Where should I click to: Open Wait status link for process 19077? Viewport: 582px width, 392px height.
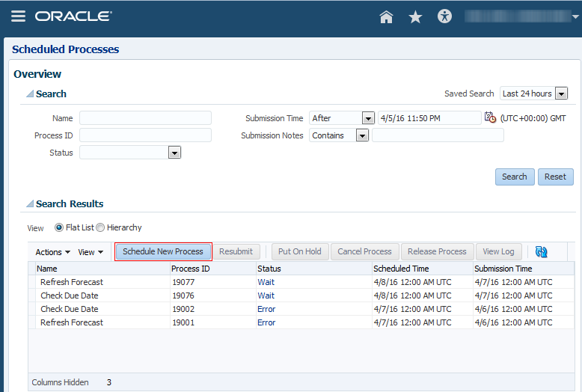266,282
